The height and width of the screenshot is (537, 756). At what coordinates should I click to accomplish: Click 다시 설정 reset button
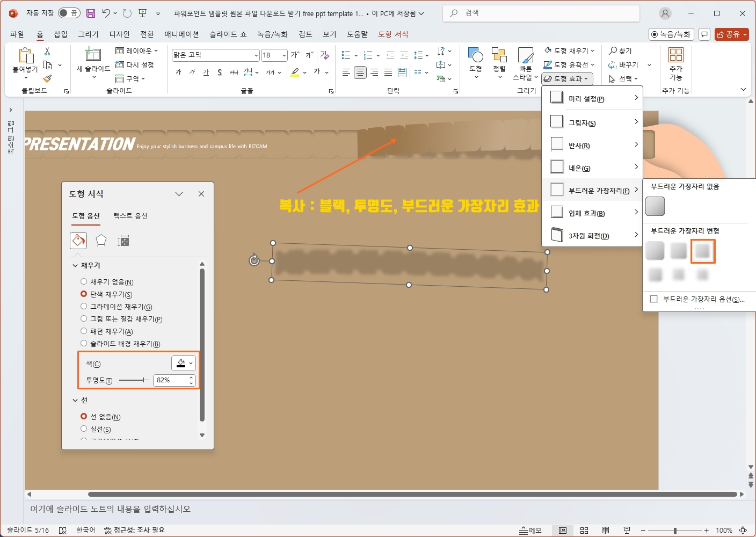point(135,65)
